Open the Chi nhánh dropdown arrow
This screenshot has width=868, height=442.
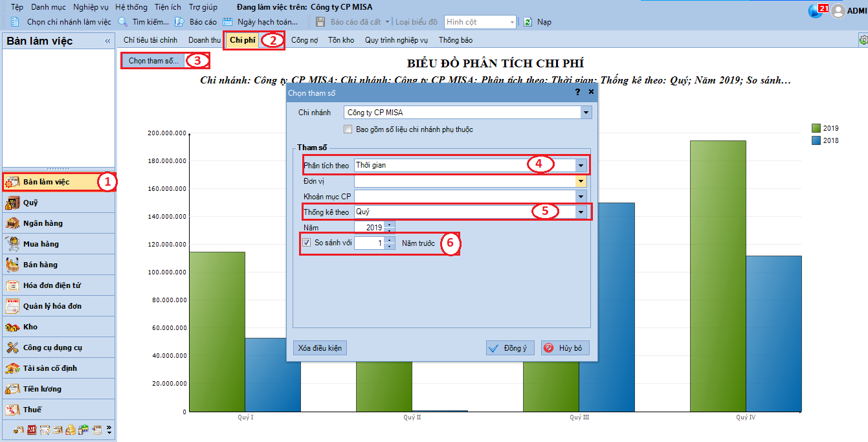pos(586,113)
